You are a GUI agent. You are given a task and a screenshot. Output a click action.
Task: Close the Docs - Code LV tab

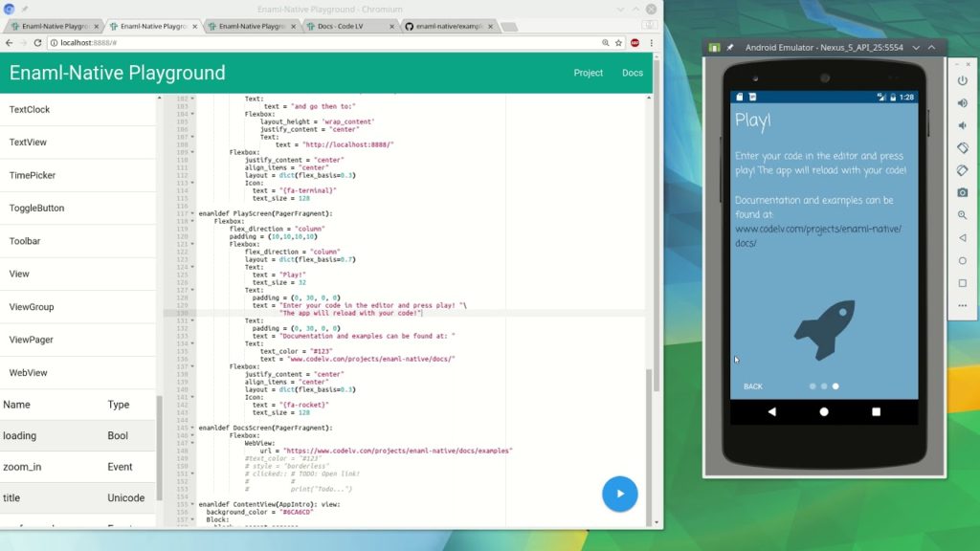click(391, 26)
